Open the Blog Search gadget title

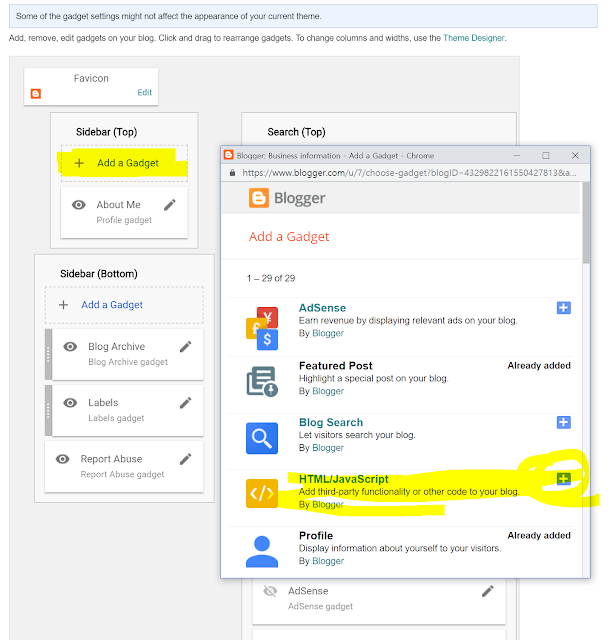(331, 422)
